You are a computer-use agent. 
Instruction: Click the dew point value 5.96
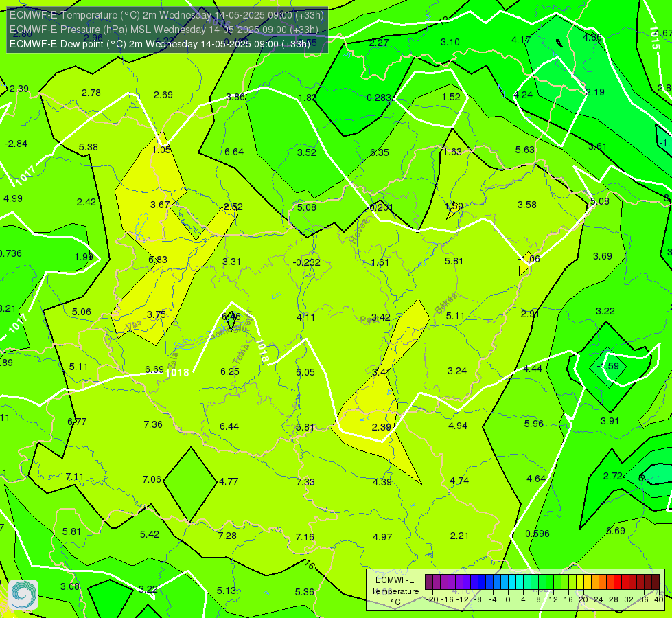[x=533, y=424]
